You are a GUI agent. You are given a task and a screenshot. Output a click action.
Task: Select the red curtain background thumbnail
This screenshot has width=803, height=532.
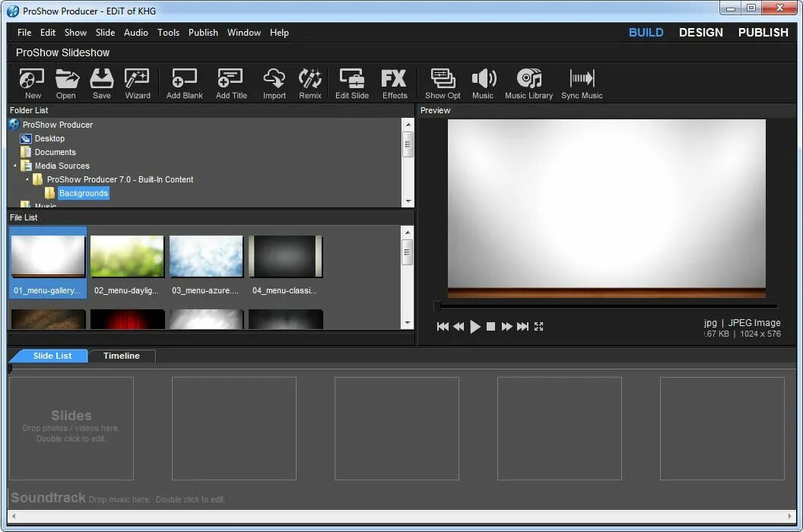click(x=128, y=319)
